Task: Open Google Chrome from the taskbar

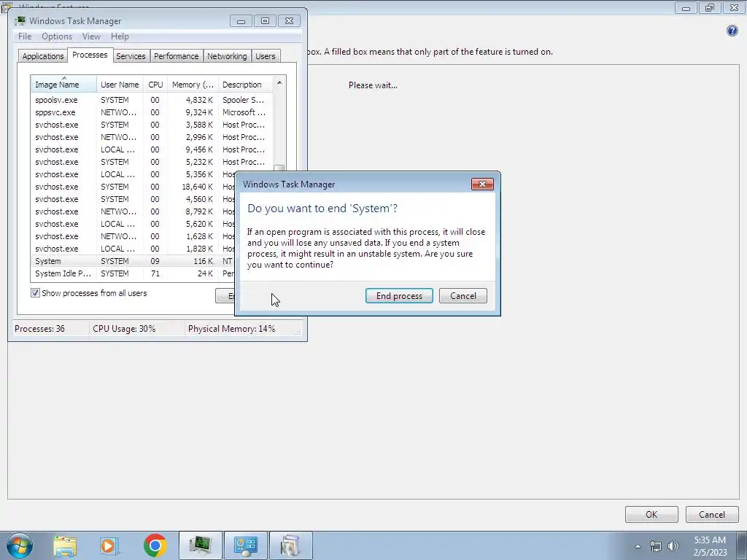Action: coord(155,545)
